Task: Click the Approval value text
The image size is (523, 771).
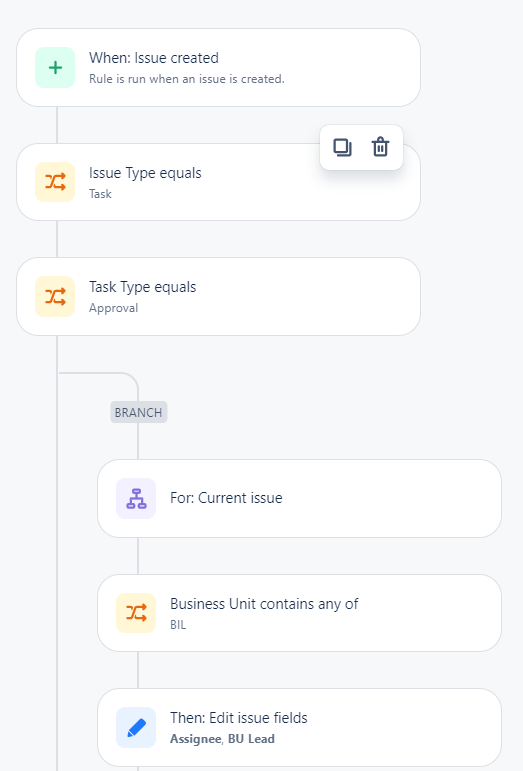Action: 114,308
